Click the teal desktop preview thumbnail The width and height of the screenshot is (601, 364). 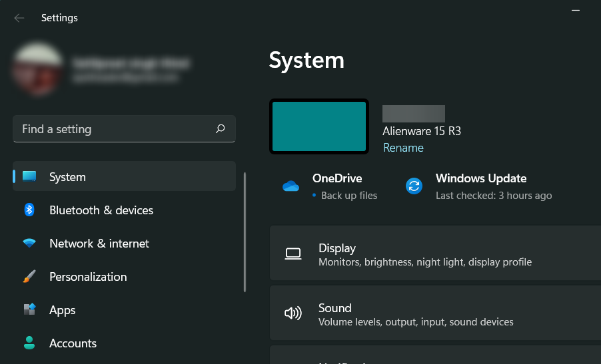point(319,126)
